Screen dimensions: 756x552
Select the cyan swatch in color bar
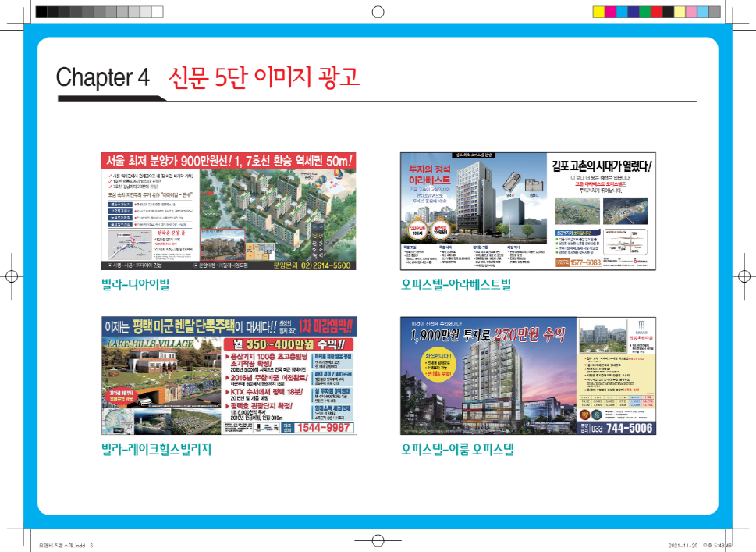click(x=622, y=12)
